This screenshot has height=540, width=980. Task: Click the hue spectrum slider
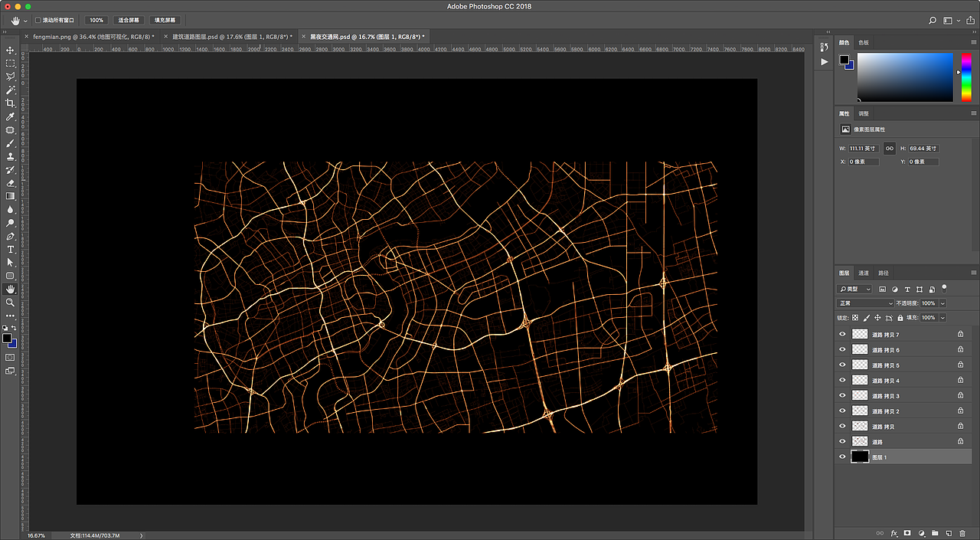click(966, 77)
